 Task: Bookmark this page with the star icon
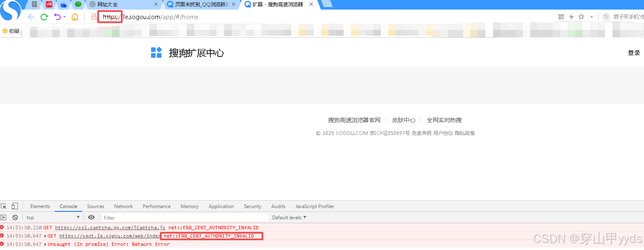[x=581, y=17]
